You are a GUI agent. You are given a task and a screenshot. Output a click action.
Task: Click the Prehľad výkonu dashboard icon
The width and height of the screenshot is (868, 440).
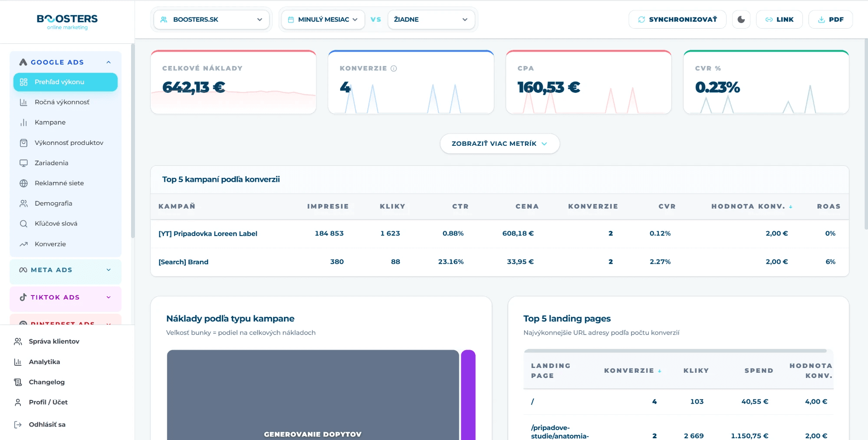[23, 82]
